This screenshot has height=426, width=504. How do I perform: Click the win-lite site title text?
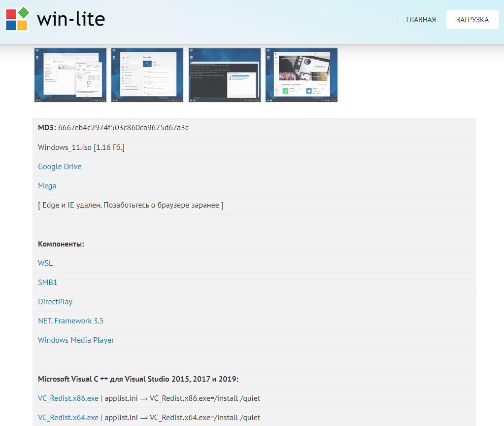click(x=71, y=19)
